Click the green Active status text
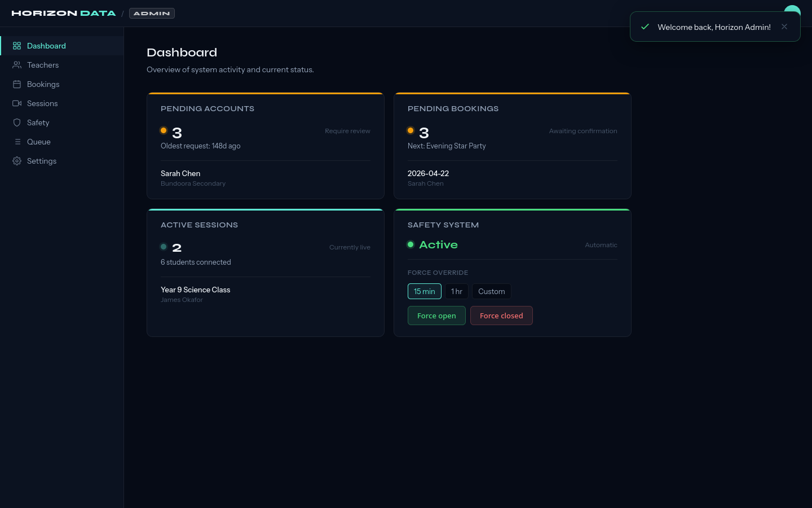 point(439,244)
